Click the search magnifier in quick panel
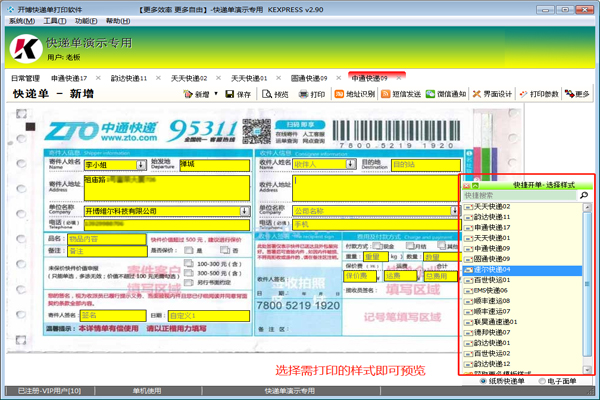 pyautogui.click(x=584, y=195)
